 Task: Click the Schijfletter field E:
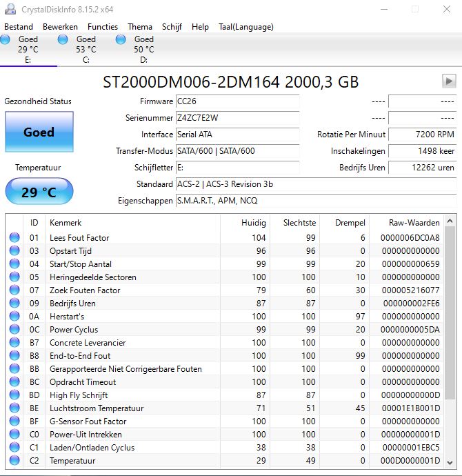pos(237,168)
